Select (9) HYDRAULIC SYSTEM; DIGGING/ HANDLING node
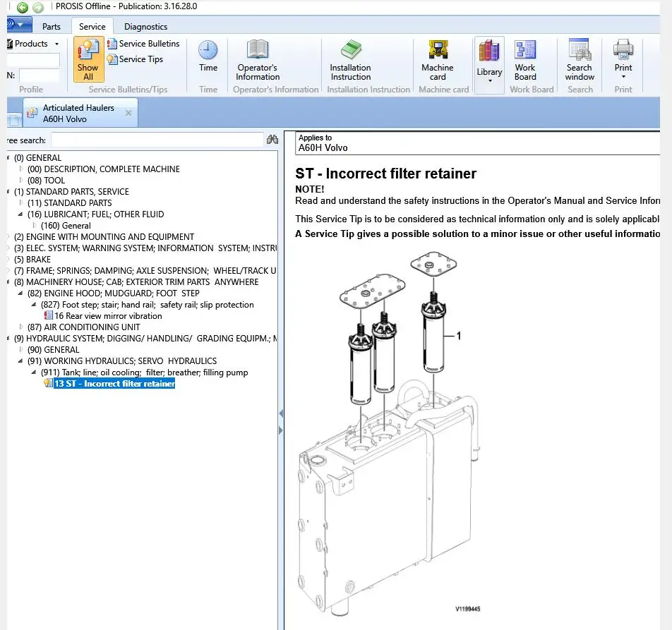The image size is (672, 630). tap(145, 339)
